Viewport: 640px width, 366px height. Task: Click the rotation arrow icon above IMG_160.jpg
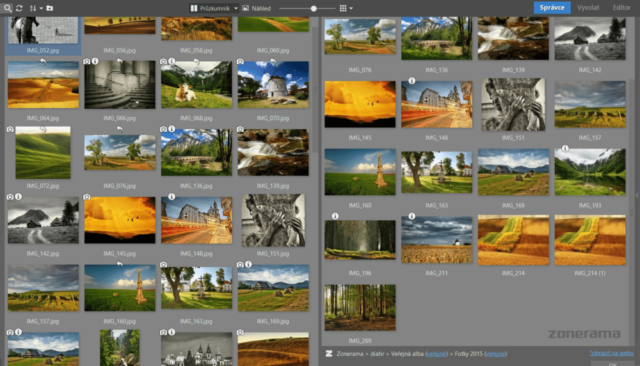tap(120, 264)
